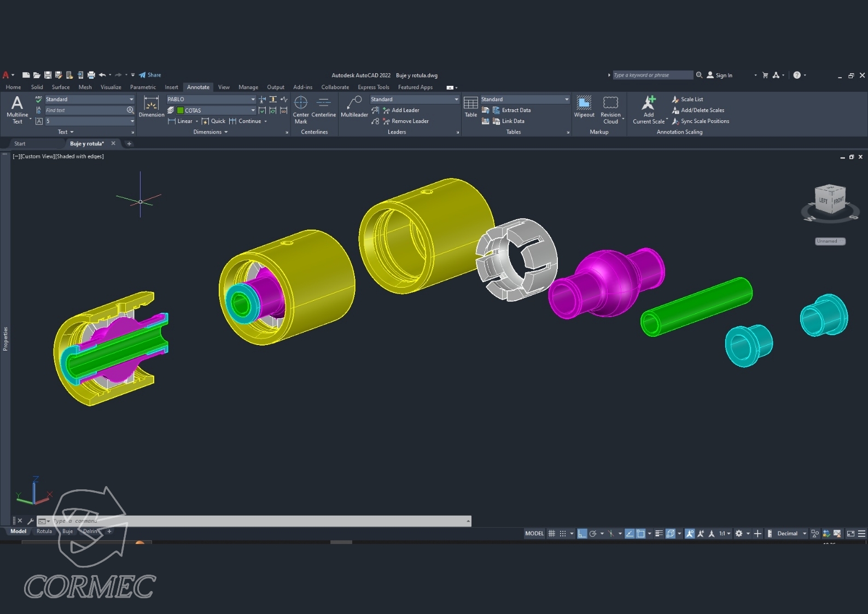
Task: Toggle ortho mode in status bar
Action: 582,534
